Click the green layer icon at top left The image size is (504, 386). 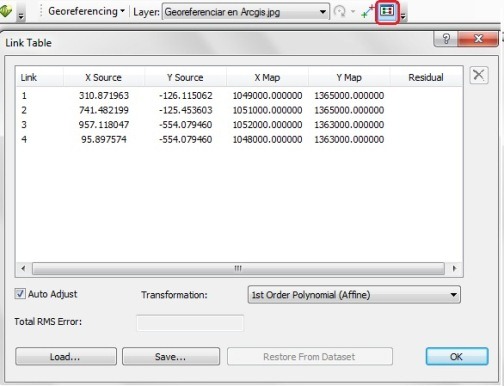click(x=6, y=11)
